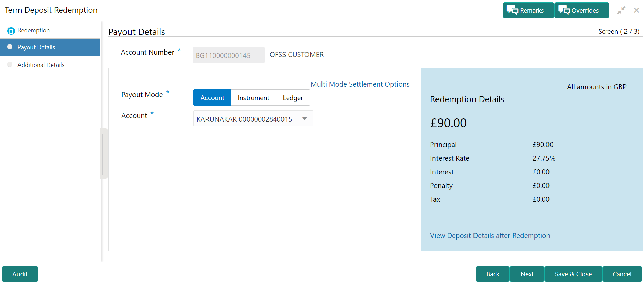Click the KARUNAKAR account combo box text
This screenshot has width=644, height=283.
(x=244, y=119)
